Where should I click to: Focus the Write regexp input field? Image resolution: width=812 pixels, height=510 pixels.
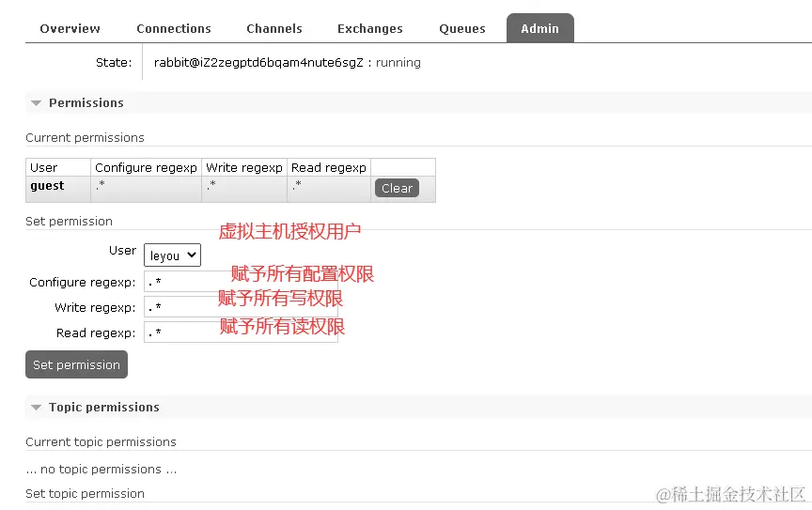click(x=241, y=307)
